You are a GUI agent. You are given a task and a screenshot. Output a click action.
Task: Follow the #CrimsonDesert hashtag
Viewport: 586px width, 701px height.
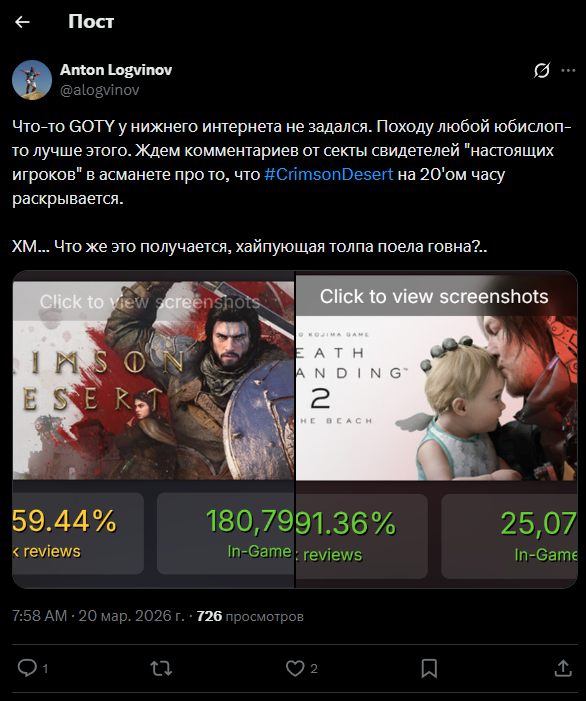point(329,174)
